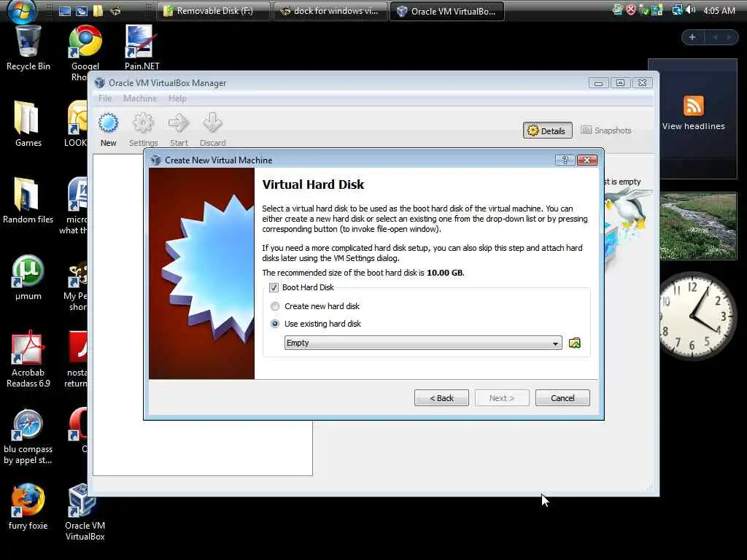Open the folder browse icon beside Empty dropdown
747x560 pixels.
tap(575, 343)
